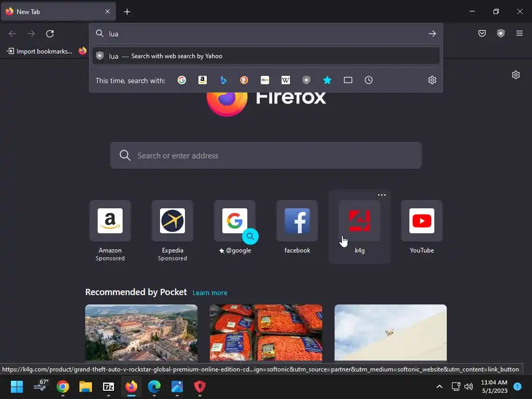Screen dimensions: 532x399
Task: Click the address bar containing 'lua'
Action: click(265, 34)
